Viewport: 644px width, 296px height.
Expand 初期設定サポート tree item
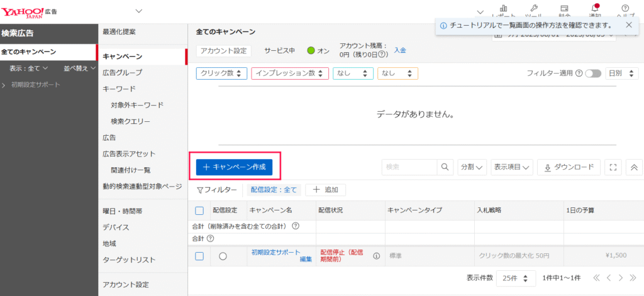(4, 85)
